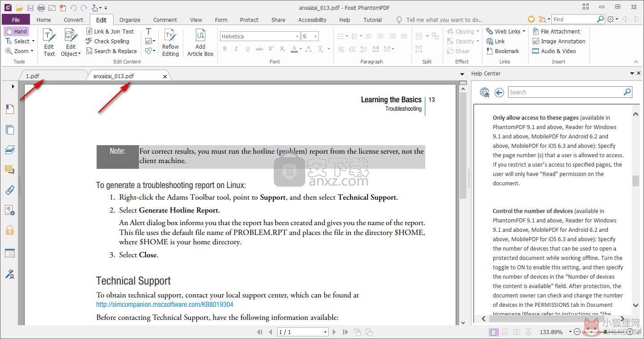Click the create new PDF icon in quick access toolbar
Viewport: 644px width, 339px height.
click(62, 8)
